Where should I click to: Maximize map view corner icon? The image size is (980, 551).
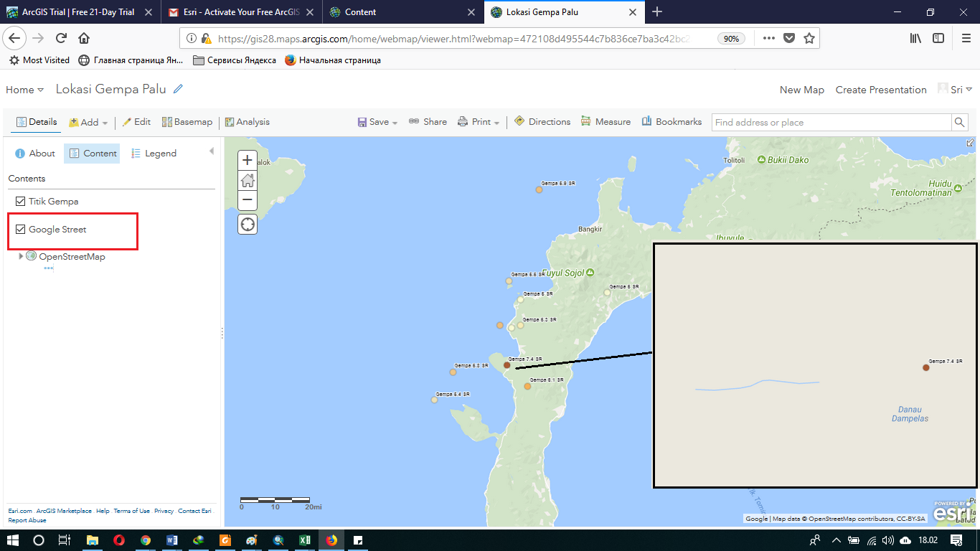[971, 143]
